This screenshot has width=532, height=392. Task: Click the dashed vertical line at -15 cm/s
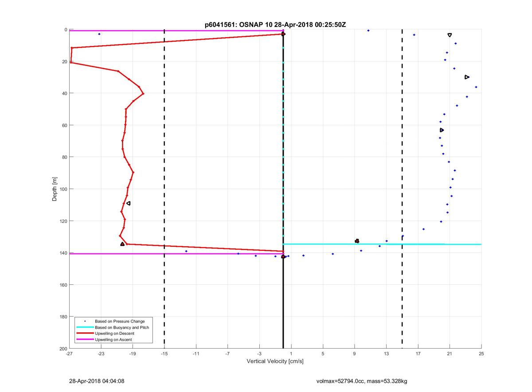164,189
